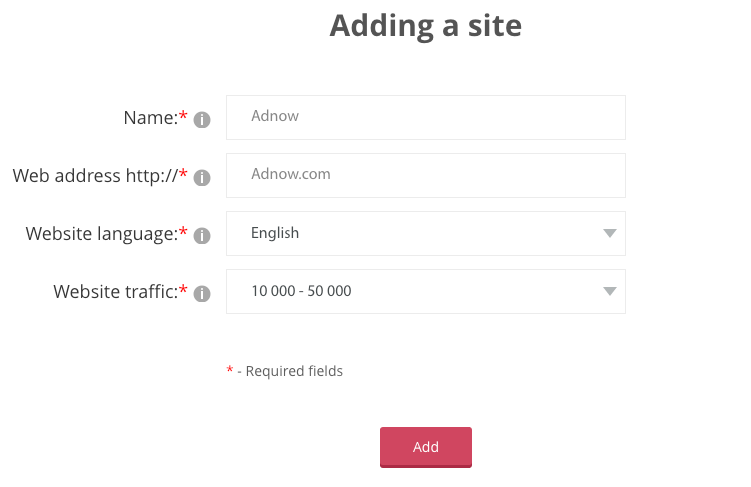Click the Website language: label

(x=102, y=234)
